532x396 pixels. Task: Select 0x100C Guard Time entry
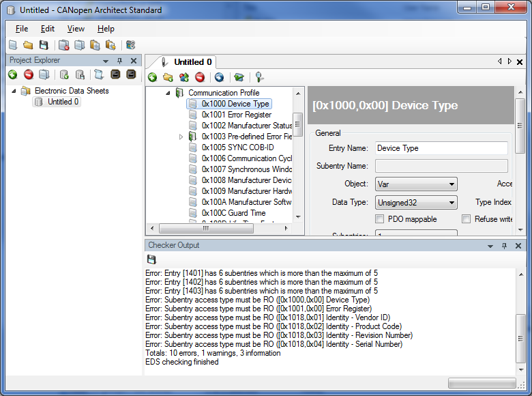(233, 212)
